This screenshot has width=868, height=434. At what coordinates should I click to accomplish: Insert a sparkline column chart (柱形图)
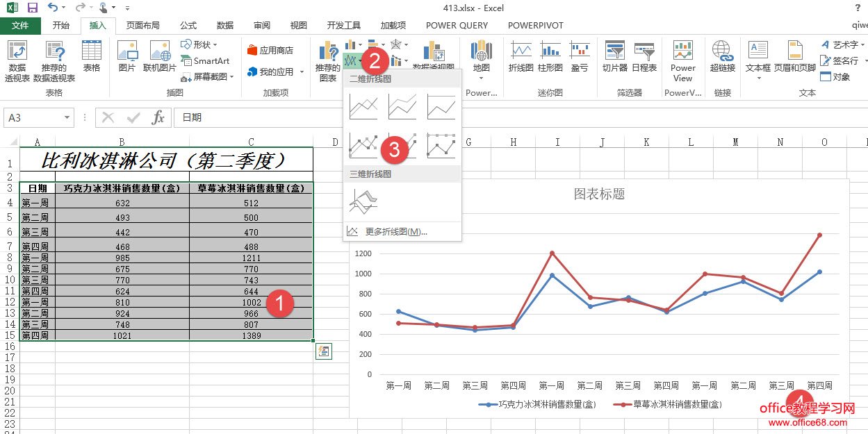(550, 57)
